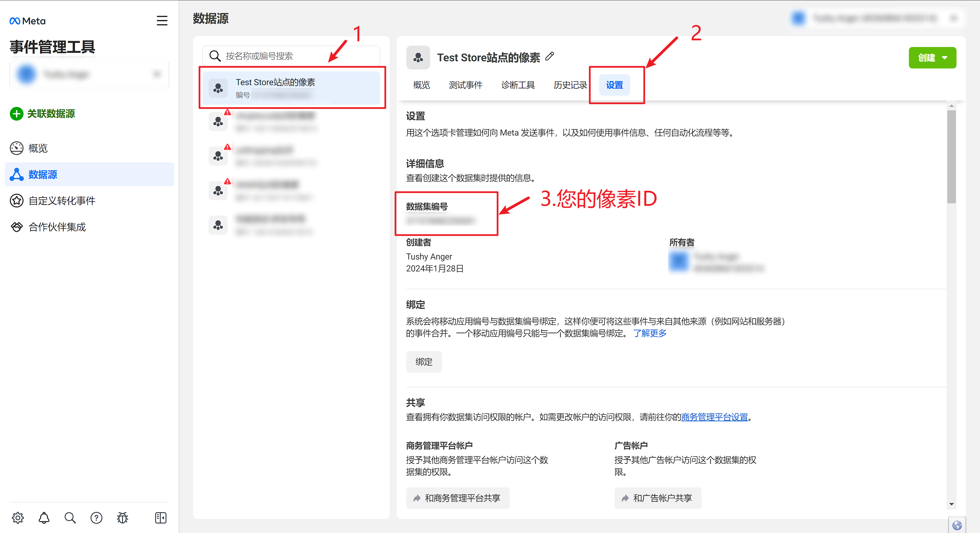Click the owner avatar under 所有者

[x=678, y=262]
